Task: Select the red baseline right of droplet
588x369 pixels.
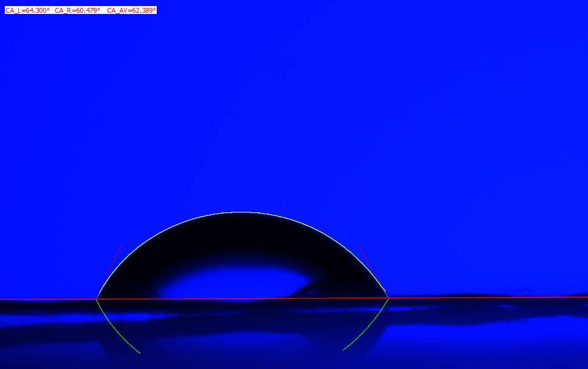Action: click(486, 297)
